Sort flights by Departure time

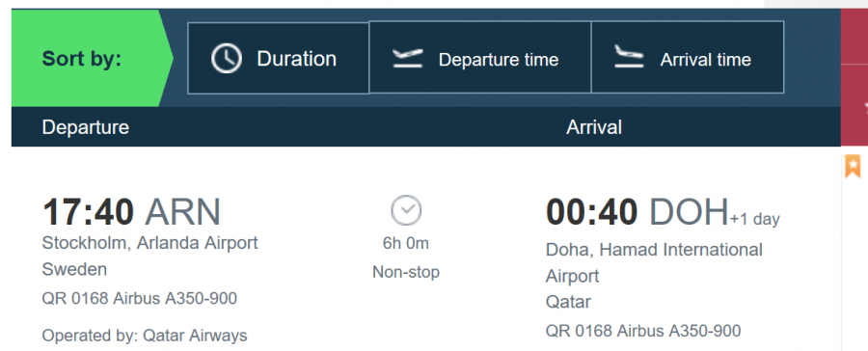(x=480, y=57)
